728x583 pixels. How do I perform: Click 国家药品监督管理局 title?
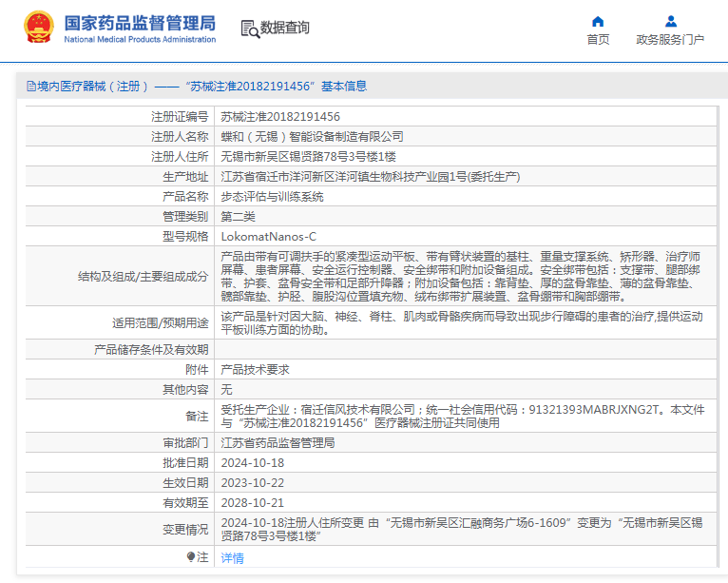coord(140,23)
